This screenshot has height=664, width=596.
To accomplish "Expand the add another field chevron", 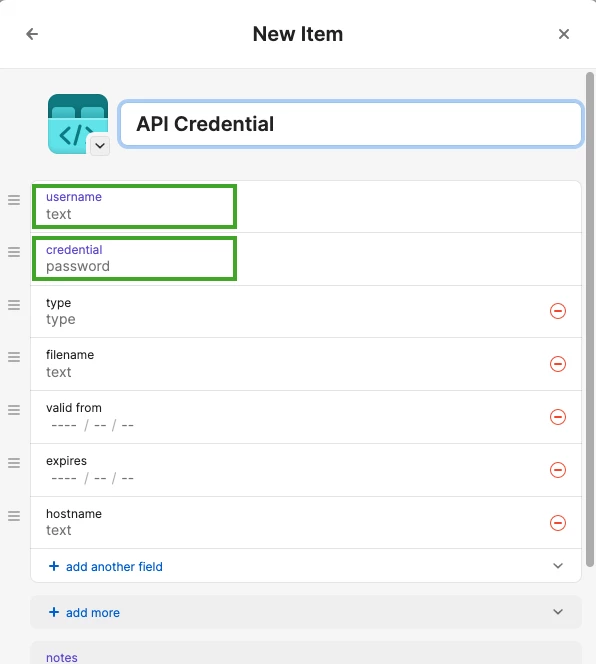I will [x=558, y=566].
